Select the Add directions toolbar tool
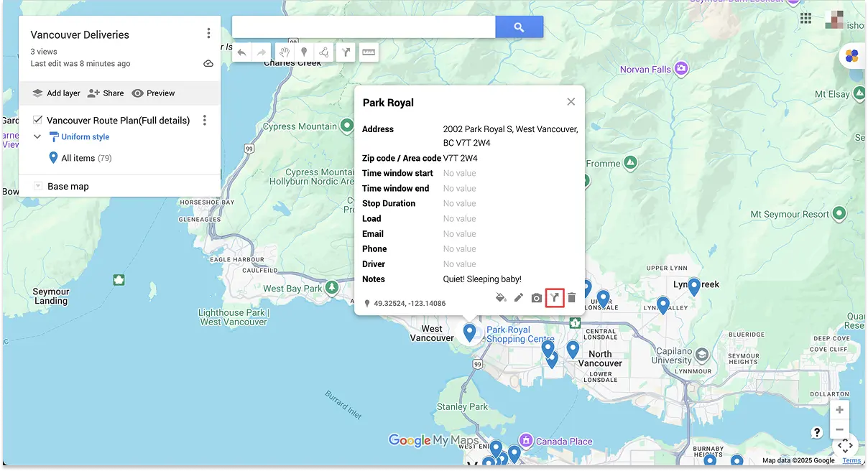This screenshot has height=471, width=868. point(346,52)
